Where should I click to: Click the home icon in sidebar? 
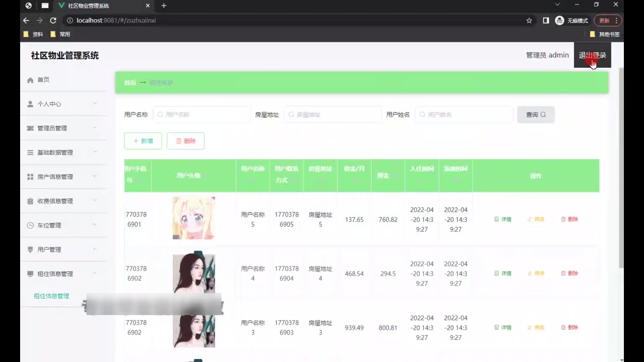point(30,80)
